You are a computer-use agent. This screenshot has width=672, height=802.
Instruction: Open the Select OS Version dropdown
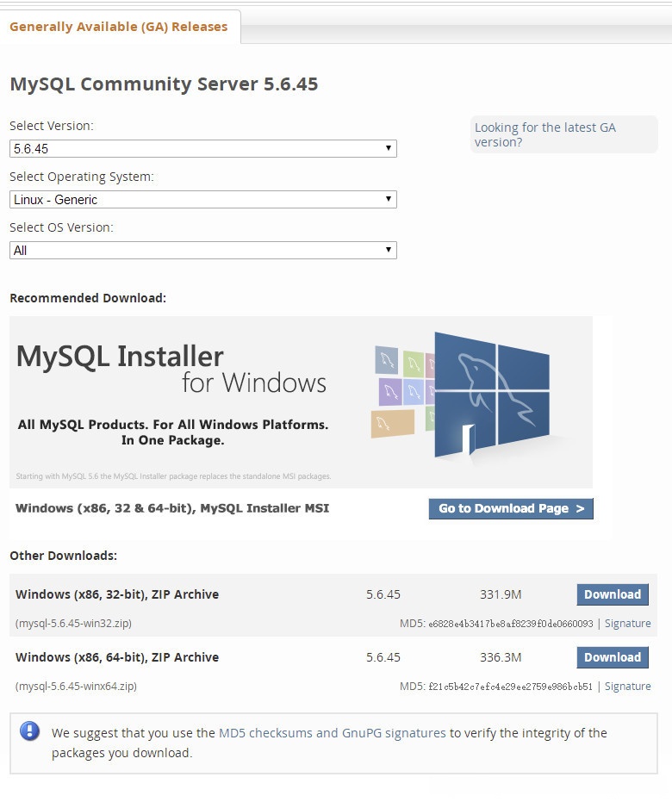203,250
